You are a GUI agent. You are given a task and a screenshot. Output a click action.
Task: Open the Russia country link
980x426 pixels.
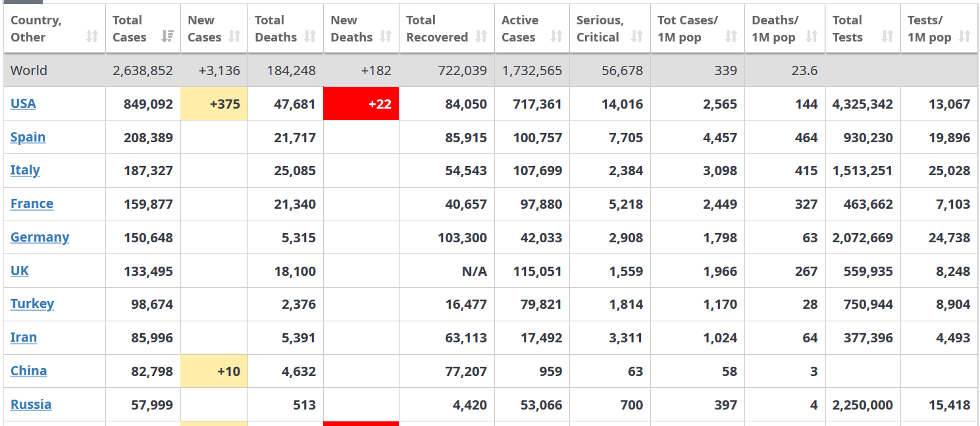31,404
